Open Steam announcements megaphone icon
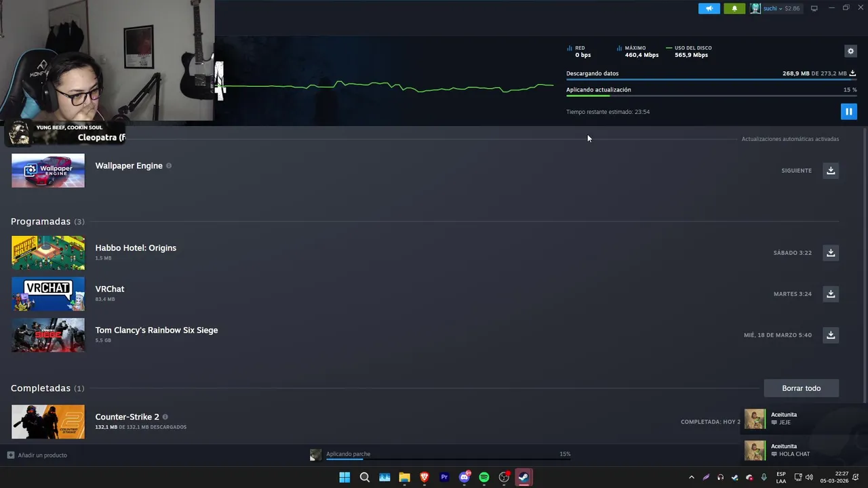Image resolution: width=868 pixels, height=488 pixels. [x=709, y=8]
